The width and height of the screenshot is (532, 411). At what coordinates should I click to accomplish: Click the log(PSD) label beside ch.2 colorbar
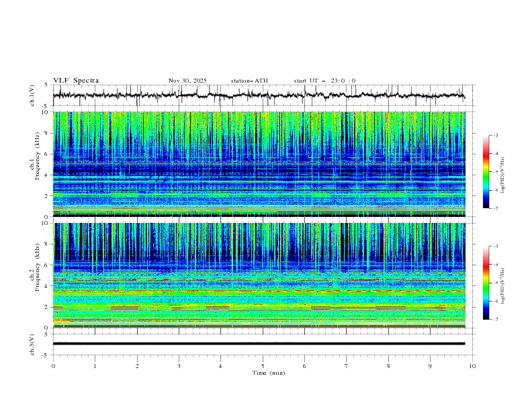point(503,286)
